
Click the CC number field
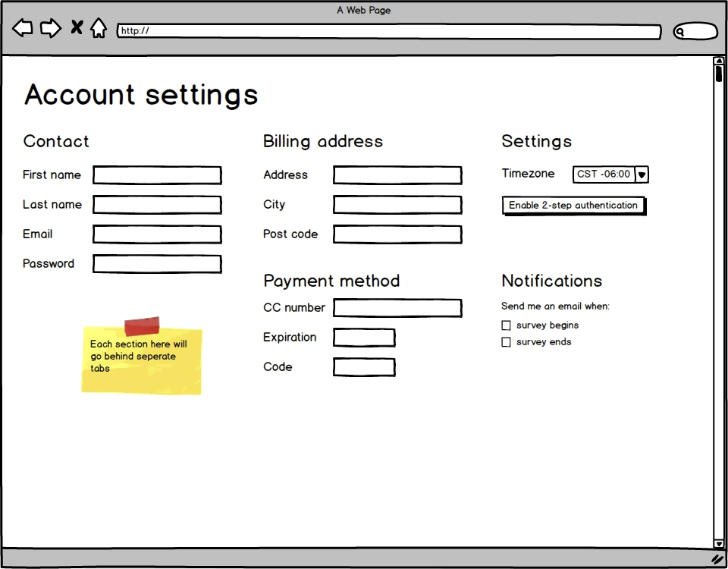397,308
